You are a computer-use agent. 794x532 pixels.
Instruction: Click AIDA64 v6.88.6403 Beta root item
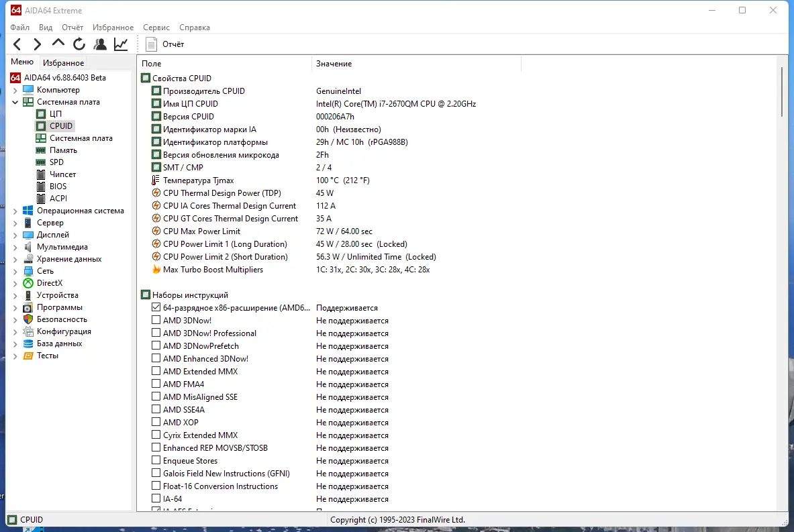click(65, 78)
